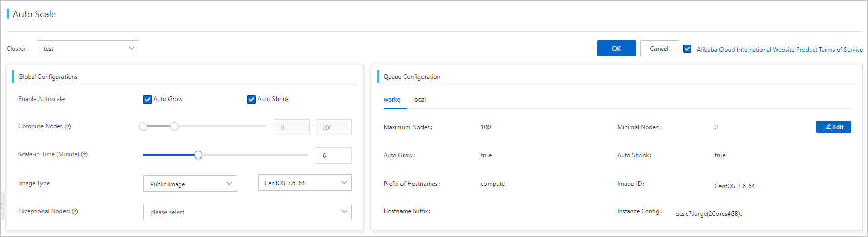Screen dimensions: 868x237
Task: Switch to the local queue tab
Action: pyautogui.click(x=419, y=100)
